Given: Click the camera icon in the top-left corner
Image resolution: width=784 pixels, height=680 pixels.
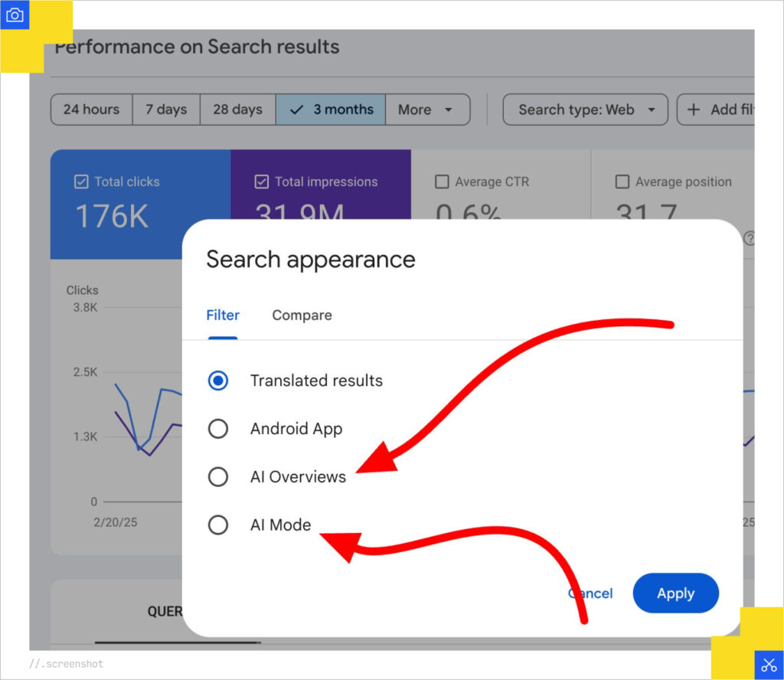Looking at the screenshot, I should tap(15, 15).
